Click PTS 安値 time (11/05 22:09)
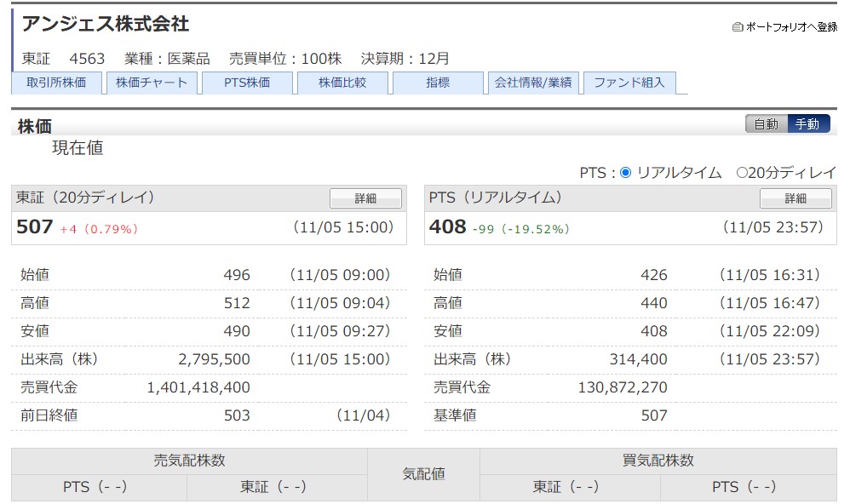This screenshot has height=504, width=850. [770, 331]
